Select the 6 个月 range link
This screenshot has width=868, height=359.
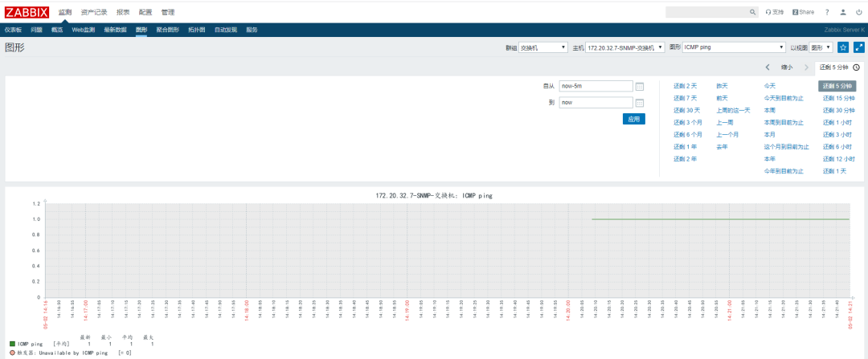(688, 135)
